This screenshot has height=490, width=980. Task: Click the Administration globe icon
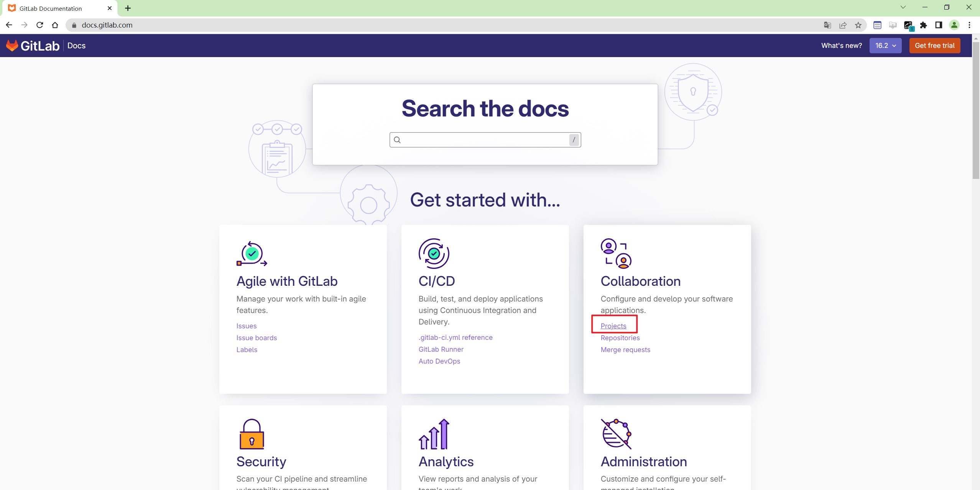coord(616,434)
